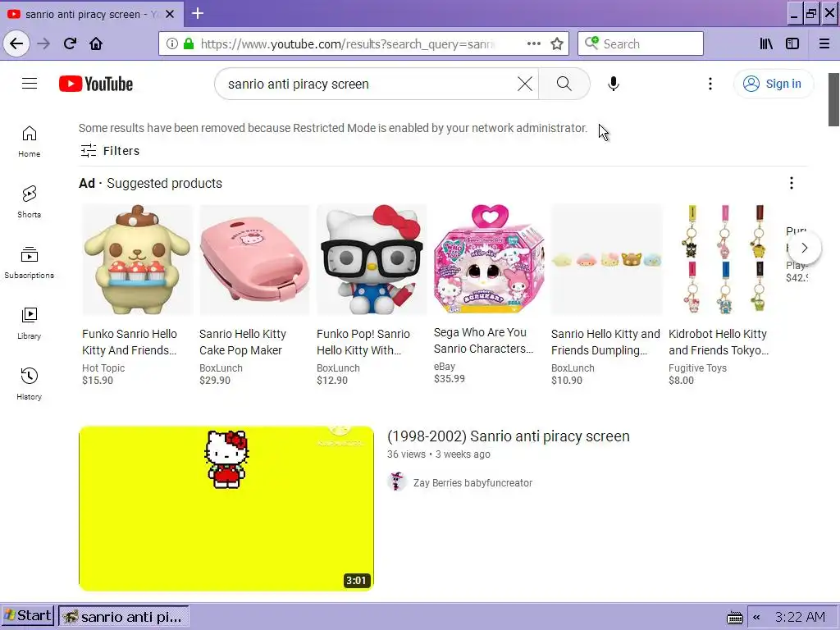The width and height of the screenshot is (840, 630).
Task: Start voice search with the microphone
Action: (614, 84)
